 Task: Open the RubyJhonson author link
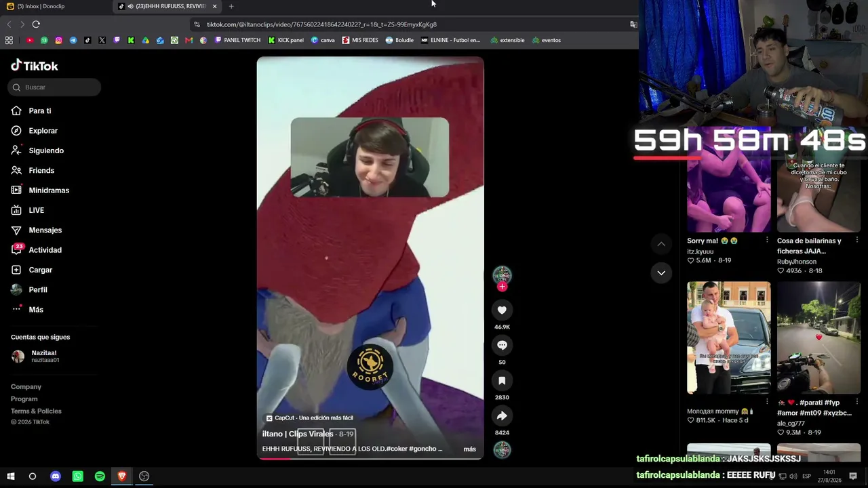797,262
